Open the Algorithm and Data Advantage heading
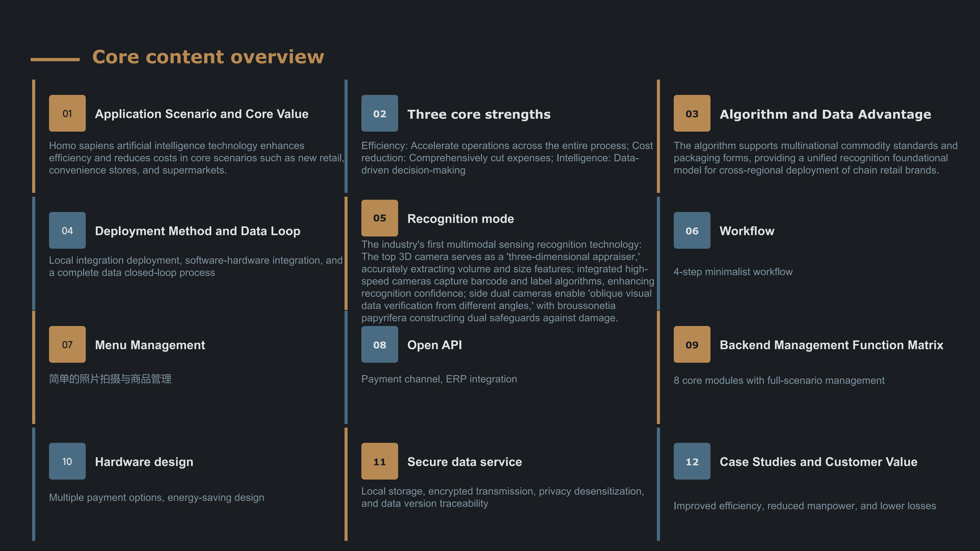This screenshot has width=980, height=551. 825,114
